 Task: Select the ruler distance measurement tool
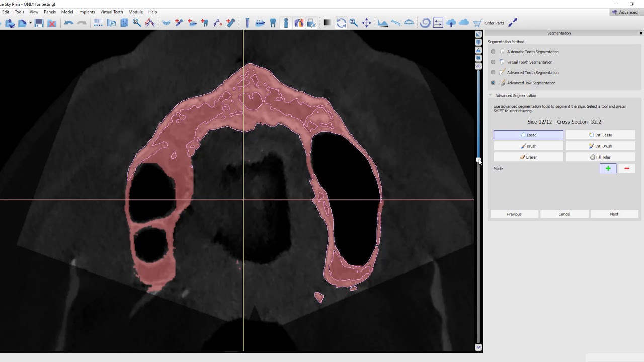(x=396, y=23)
